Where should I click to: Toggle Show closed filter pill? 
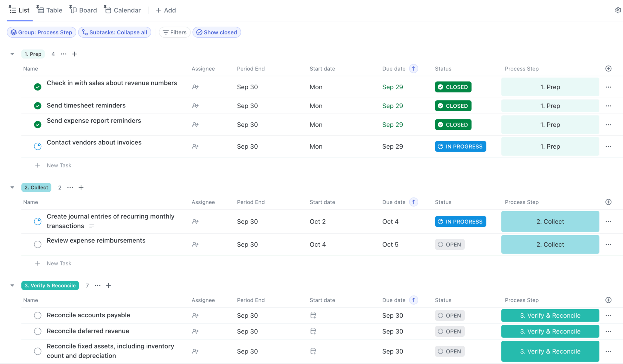pyautogui.click(x=217, y=32)
